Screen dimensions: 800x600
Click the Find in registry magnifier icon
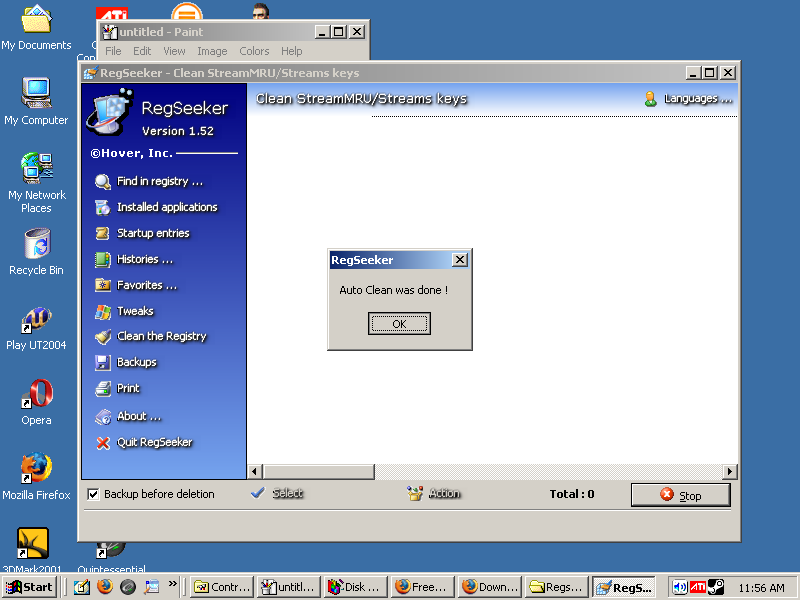102,181
